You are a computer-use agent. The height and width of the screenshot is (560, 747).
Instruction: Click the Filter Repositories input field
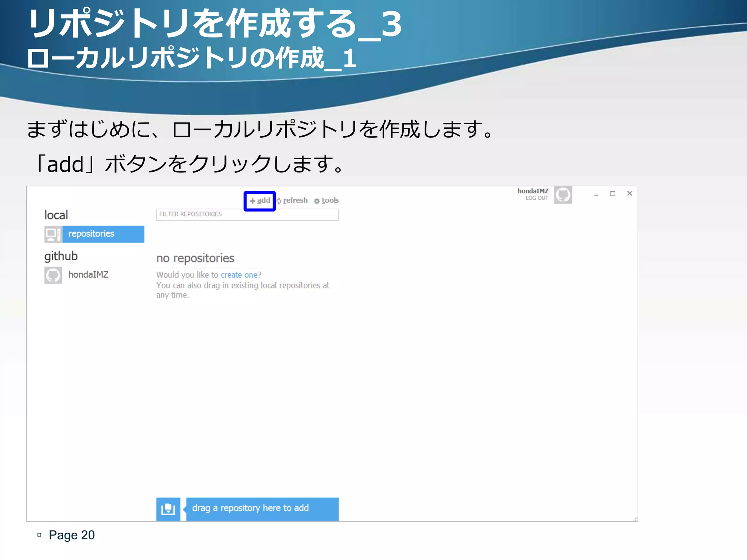click(x=247, y=214)
